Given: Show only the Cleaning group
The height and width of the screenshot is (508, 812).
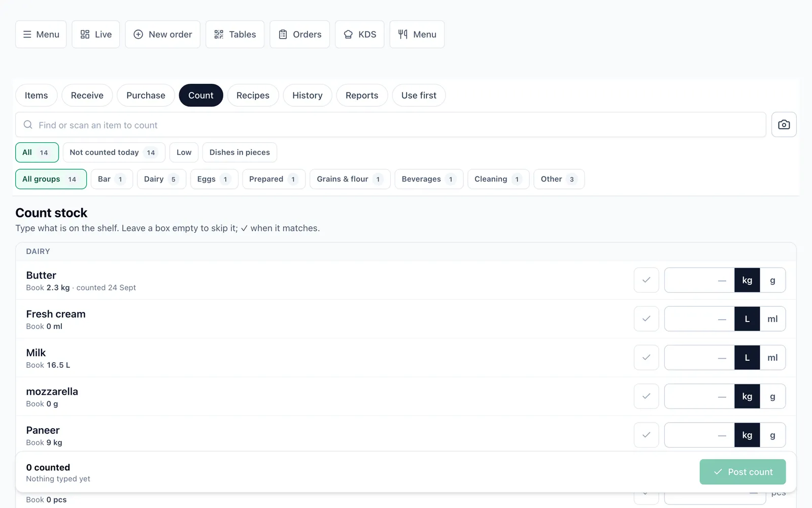Looking at the screenshot, I should tap(498, 179).
